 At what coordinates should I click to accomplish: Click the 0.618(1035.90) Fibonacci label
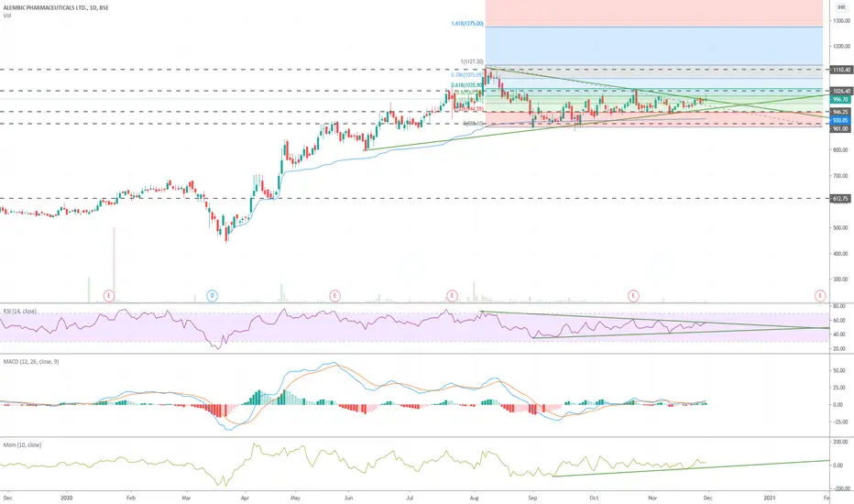pyautogui.click(x=467, y=85)
